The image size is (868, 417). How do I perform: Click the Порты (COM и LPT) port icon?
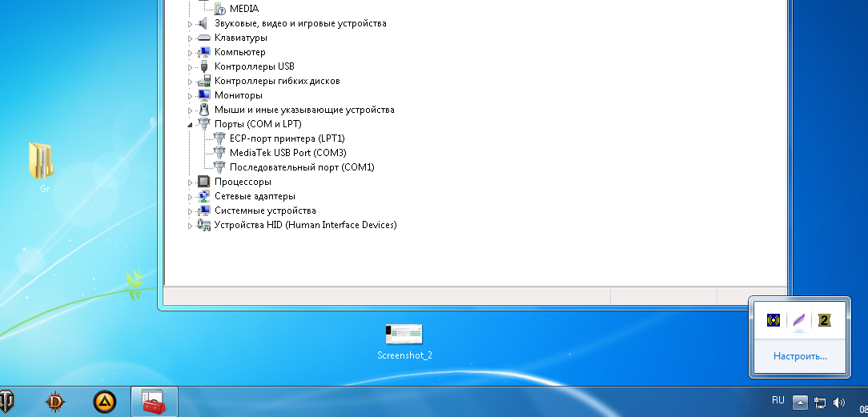tap(203, 124)
